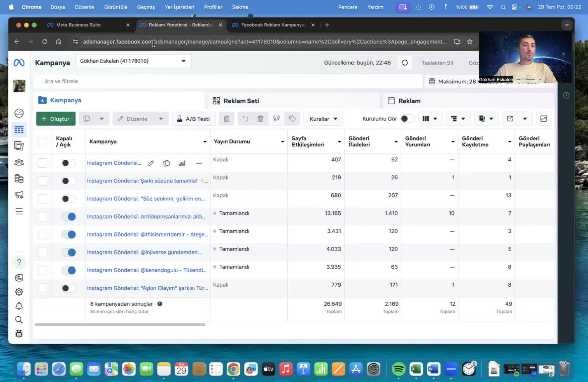Image resolution: width=588 pixels, height=382 pixels.
Task: Click the Ara ve filtrele search field
Action: pyautogui.click(x=228, y=81)
